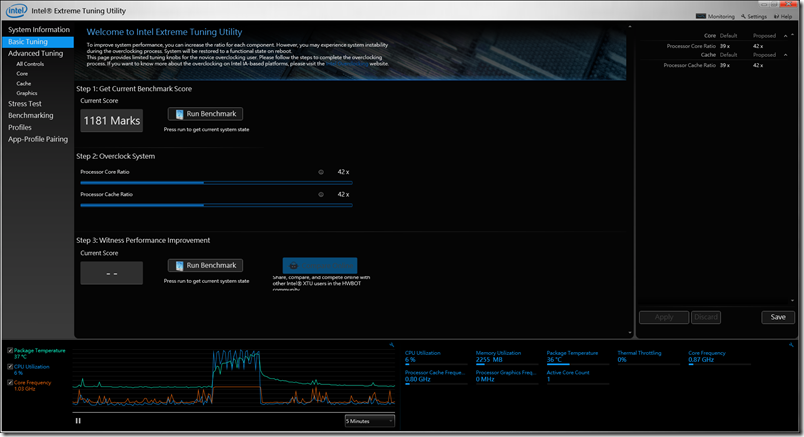This screenshot has height=437, width=804.
Task: Click the Thermal Throttling 0% stat
Action: 648,356
